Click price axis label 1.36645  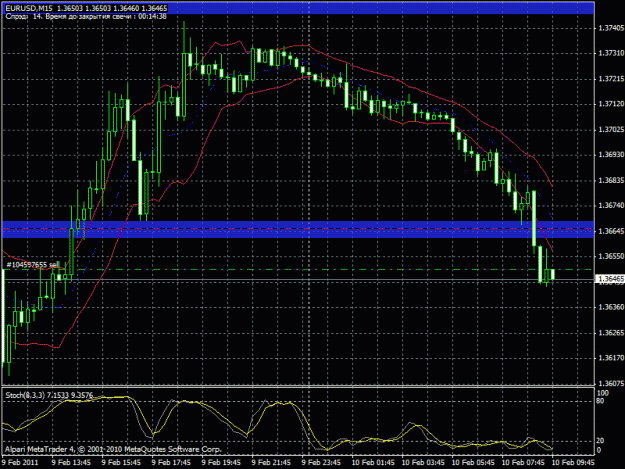click(611, 231)
